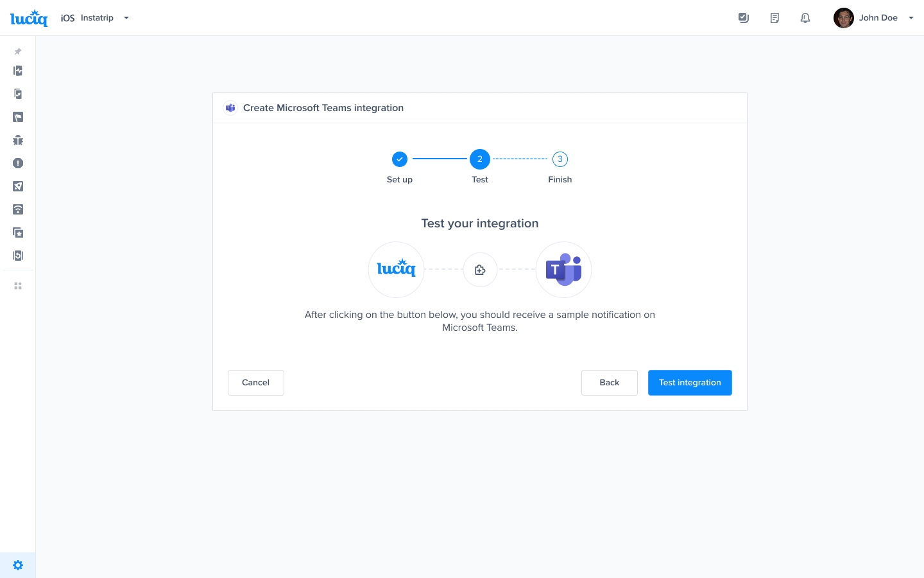Viewport: 924px width, 578px height.
Task: Open the grid apps icon in sidebar
Action: tap(18, 286)
